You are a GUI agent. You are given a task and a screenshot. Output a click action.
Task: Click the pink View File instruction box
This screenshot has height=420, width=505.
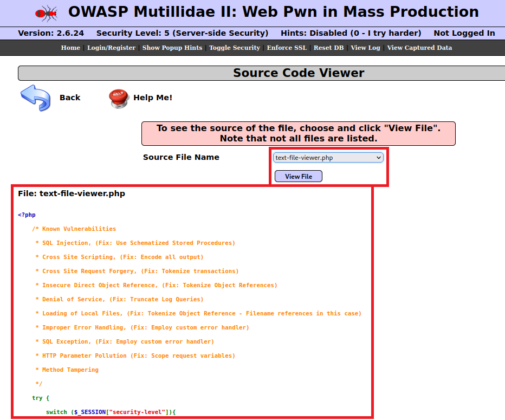[299, 133]
